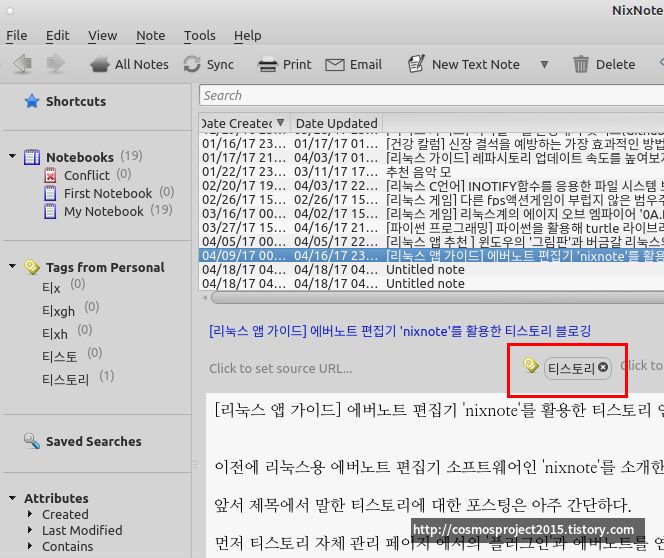Create a New Text Note
Screen dimensions: 664x558
[x=464, y=64]
